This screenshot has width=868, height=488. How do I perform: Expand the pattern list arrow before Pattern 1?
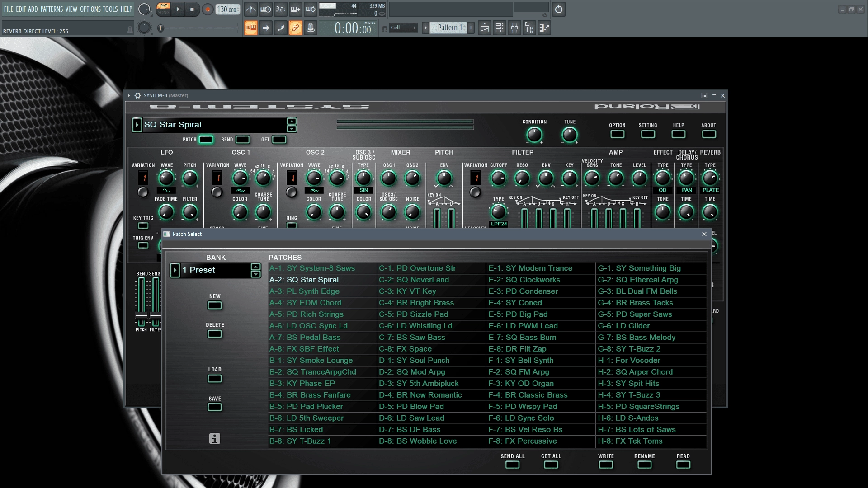tap(425, 28)
